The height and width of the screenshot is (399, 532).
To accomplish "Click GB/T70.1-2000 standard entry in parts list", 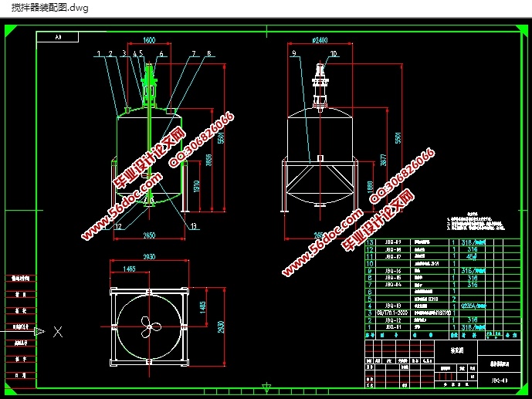I will (391, 313).
